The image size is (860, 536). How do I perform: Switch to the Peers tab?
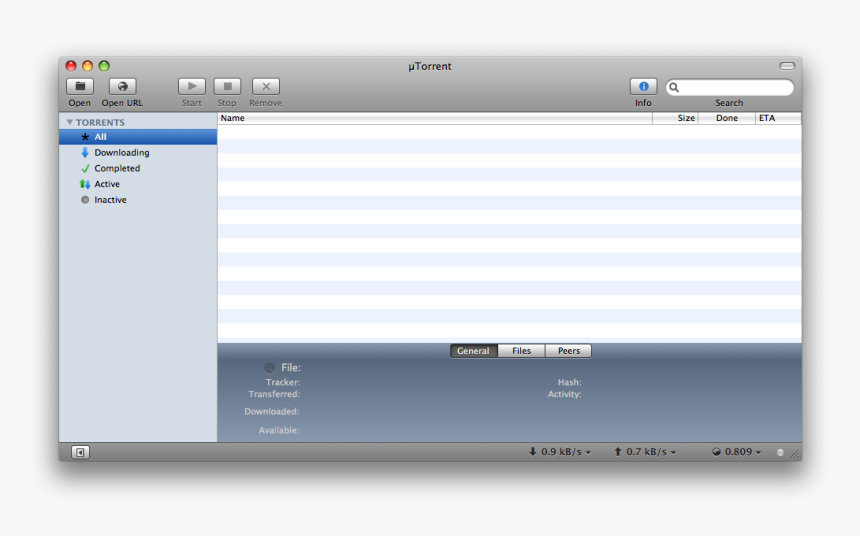(569, 351)
